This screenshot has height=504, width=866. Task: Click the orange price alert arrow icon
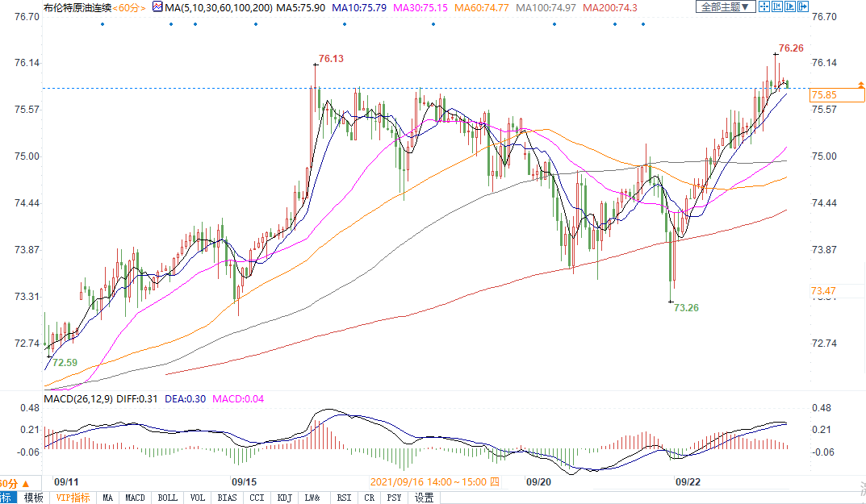pyautogui.click(x=860, y=85)
